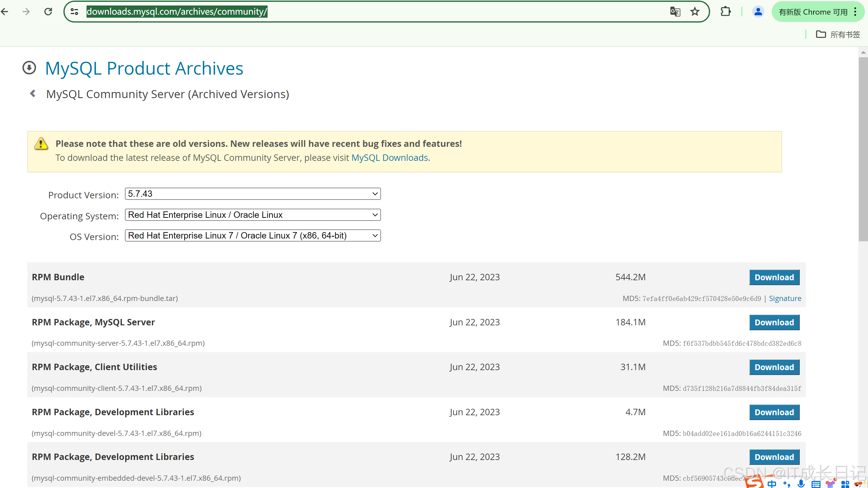This screenshot has width=868, height=488.
Task: Click the translate page icon
Action: click(x=675, y=12)
